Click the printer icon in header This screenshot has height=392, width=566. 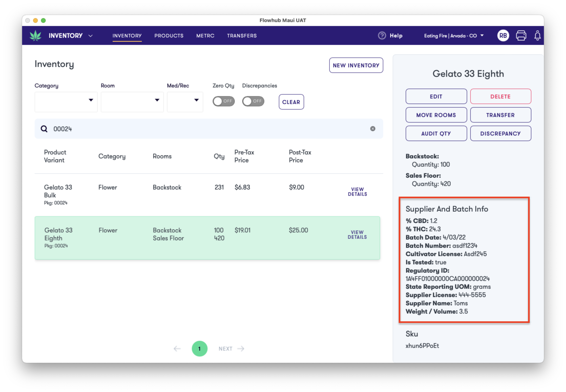pyautogui.click(x=521, y=36)
